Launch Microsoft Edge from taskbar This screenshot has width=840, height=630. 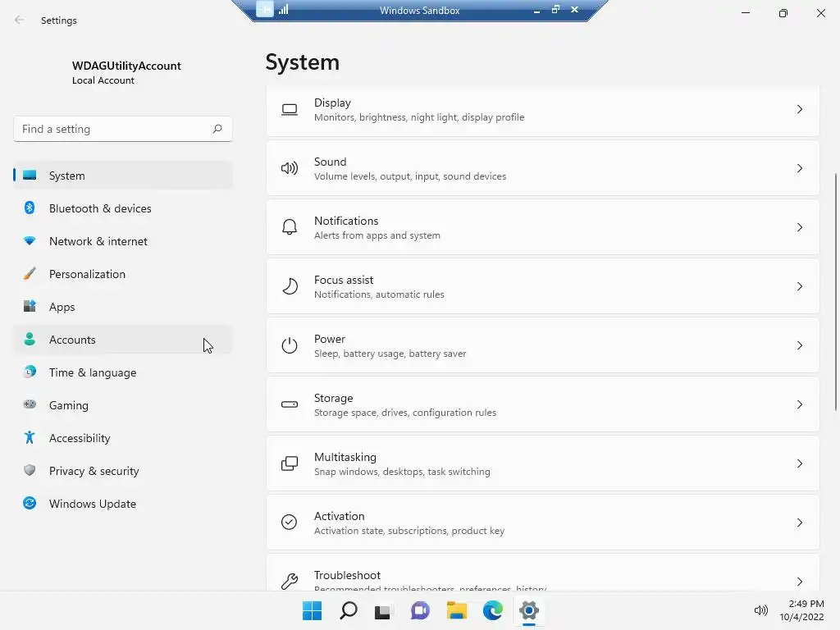tap(492, 610)
